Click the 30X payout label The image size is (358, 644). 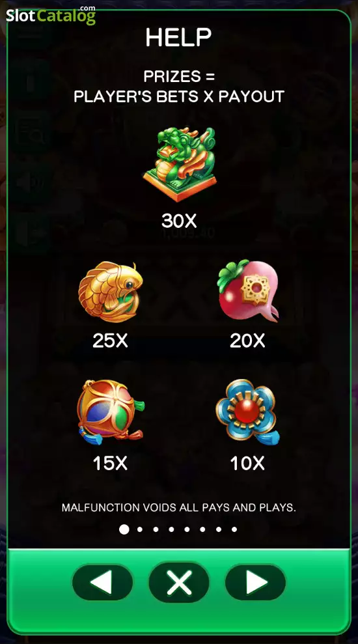[x=179, y=221]
